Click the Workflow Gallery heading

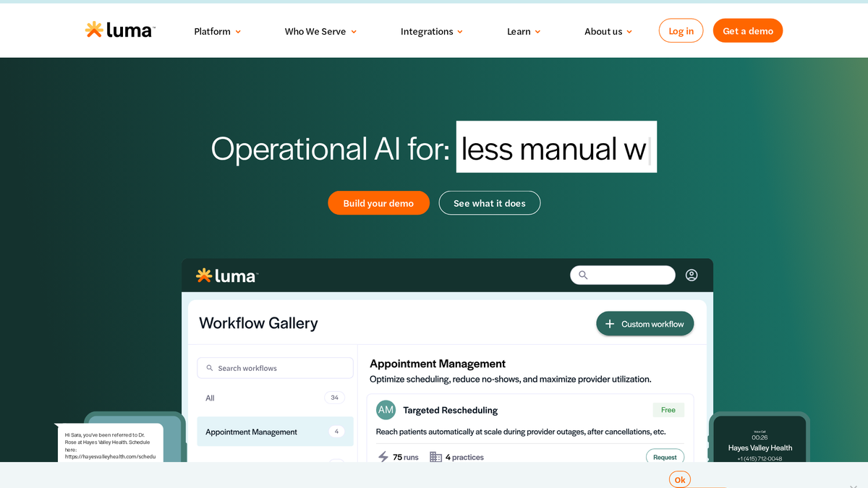coord(258,323)
